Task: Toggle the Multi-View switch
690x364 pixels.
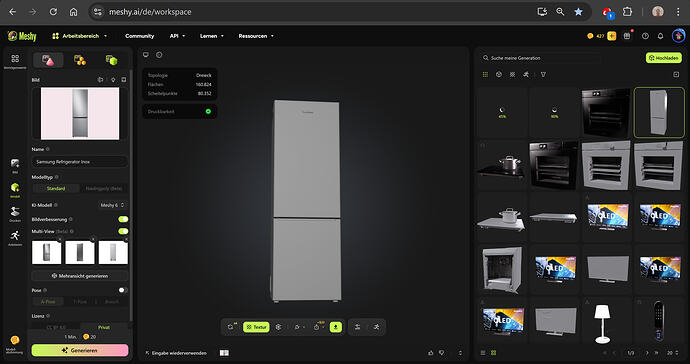Action: (x=123, y=231)
